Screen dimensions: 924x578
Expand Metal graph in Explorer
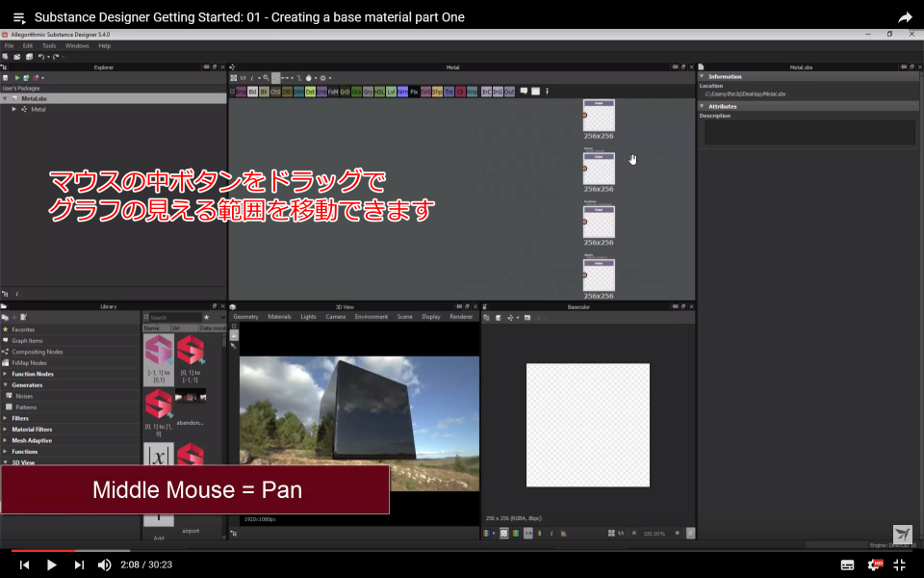[14, 109]
